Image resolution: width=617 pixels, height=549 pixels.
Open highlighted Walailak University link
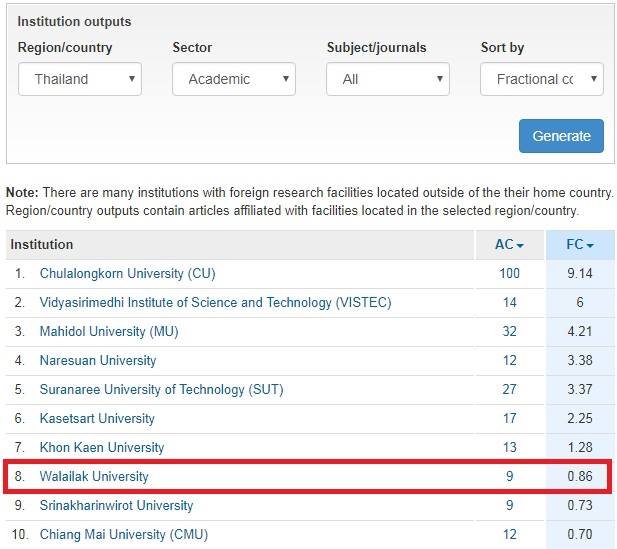(x=94, y=476)
